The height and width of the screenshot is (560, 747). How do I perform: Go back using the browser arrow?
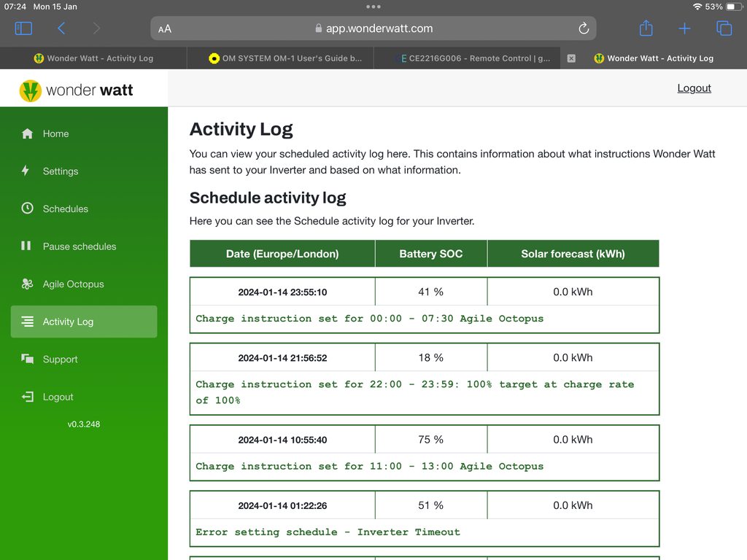(x=61, y=28)
